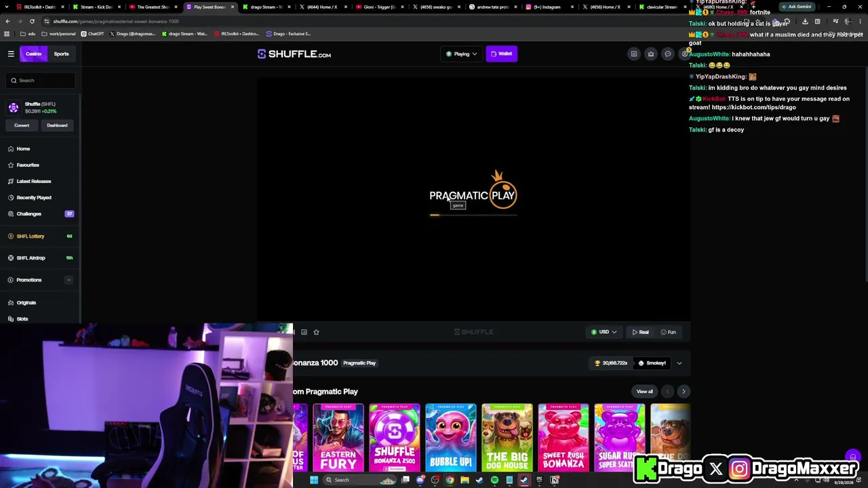Image resolution: width=868 pixels, height=488 pixels.
Task: Click the Convert button
Action: tap(22, 125)
